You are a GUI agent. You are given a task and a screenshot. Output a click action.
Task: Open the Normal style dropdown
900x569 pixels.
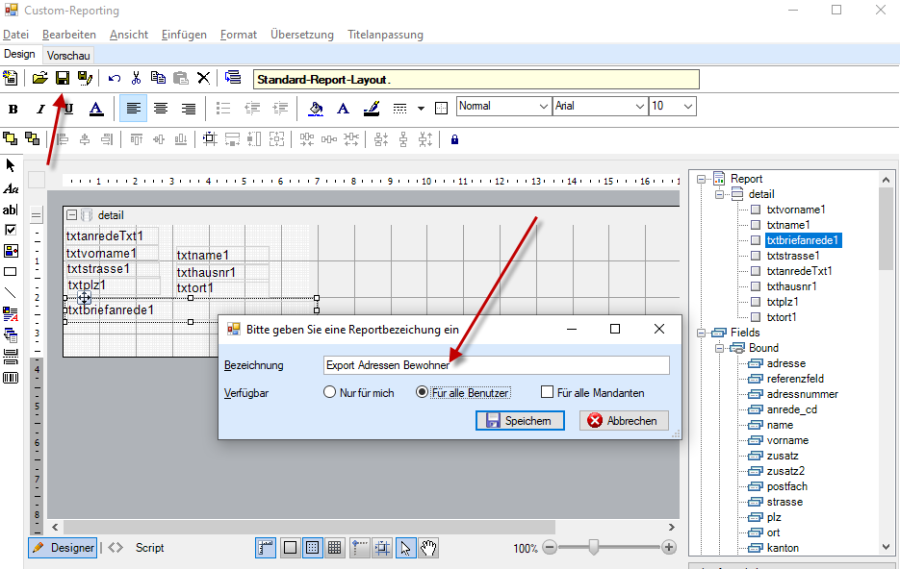click(543, 106)
